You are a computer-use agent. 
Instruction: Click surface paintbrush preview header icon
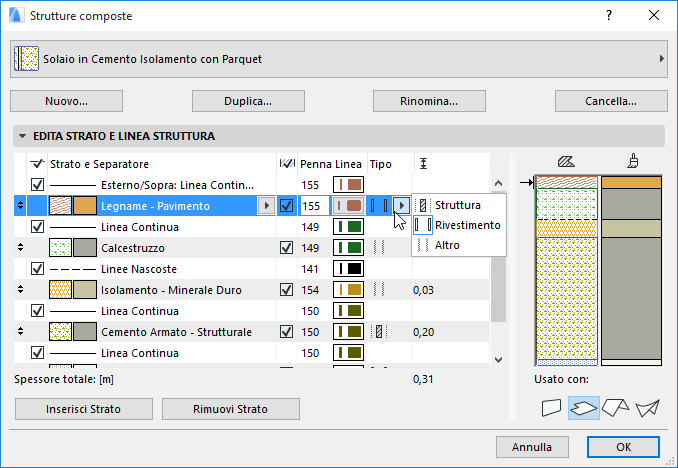[x=633, y=161]
